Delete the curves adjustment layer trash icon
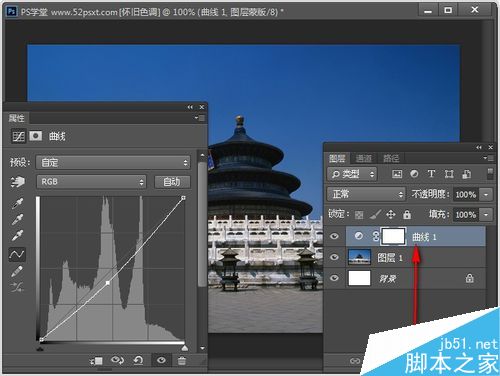This screenshot has height=376, width=500. tap(182, 361)
